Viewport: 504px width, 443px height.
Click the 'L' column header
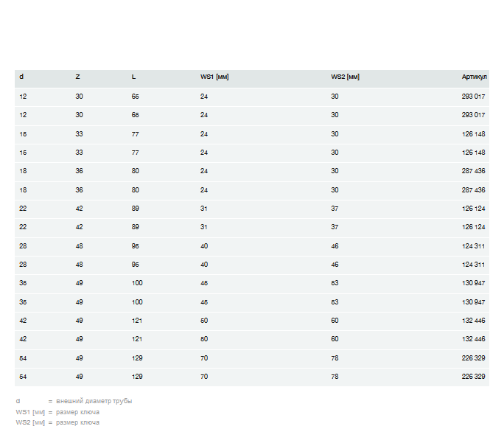point(133,77)
